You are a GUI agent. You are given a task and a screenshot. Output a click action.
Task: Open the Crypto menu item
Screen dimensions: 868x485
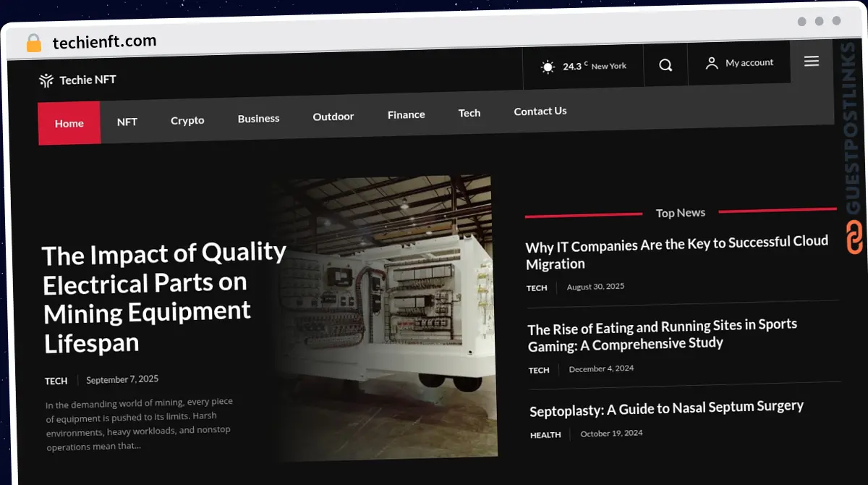(x=187, y=120)
